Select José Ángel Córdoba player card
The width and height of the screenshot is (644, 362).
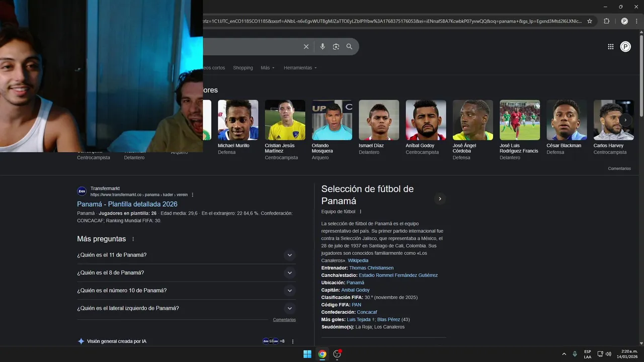(x=472, y=130)
